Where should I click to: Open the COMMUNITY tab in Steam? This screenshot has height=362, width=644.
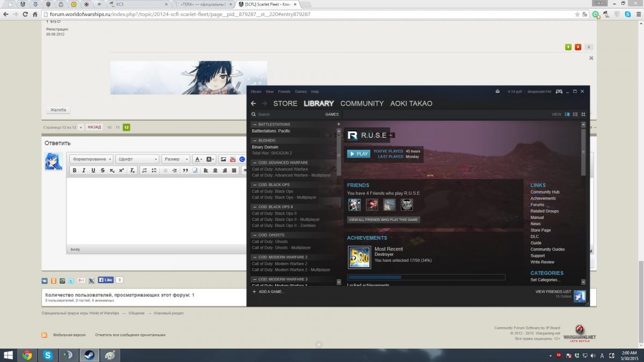click(x=362, y=104)
